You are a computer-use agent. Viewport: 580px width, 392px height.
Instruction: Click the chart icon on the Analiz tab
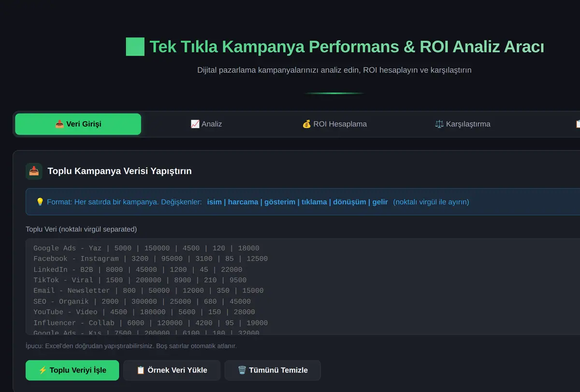pos(195,124)
